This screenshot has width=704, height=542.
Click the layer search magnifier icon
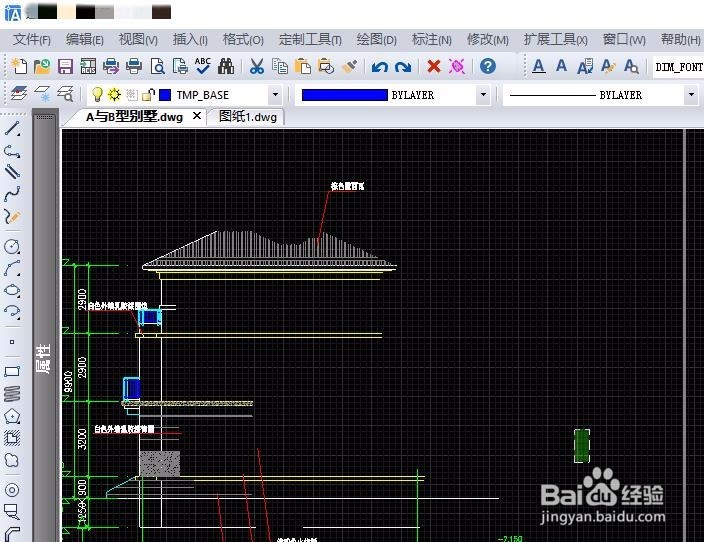coord(66,94)
